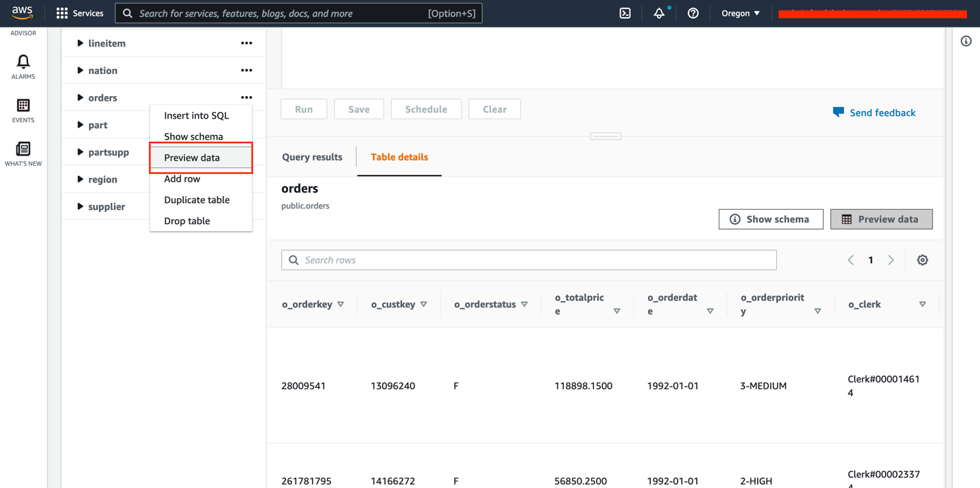
Task: Choose Preview data from context menu
Action: [192, 158]
